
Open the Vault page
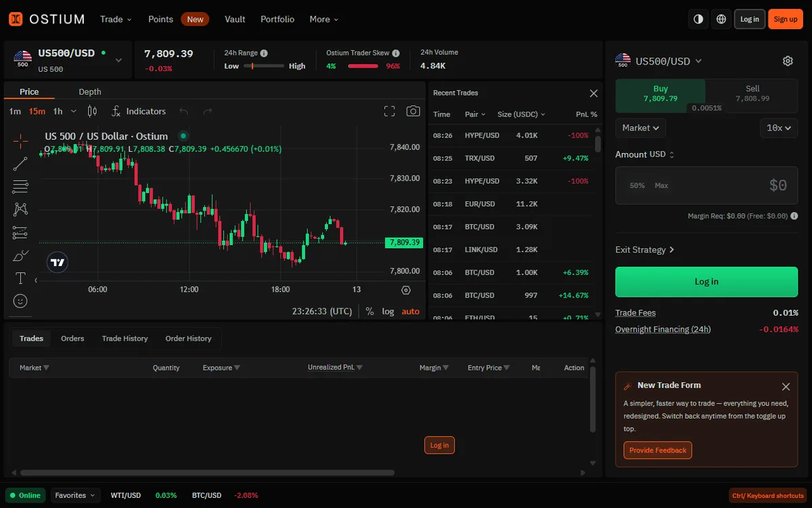235,19
